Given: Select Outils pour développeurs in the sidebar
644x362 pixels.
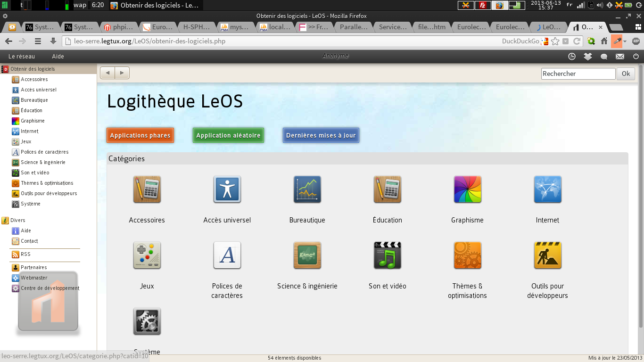Looking at the screenshot, I should 49,193.
